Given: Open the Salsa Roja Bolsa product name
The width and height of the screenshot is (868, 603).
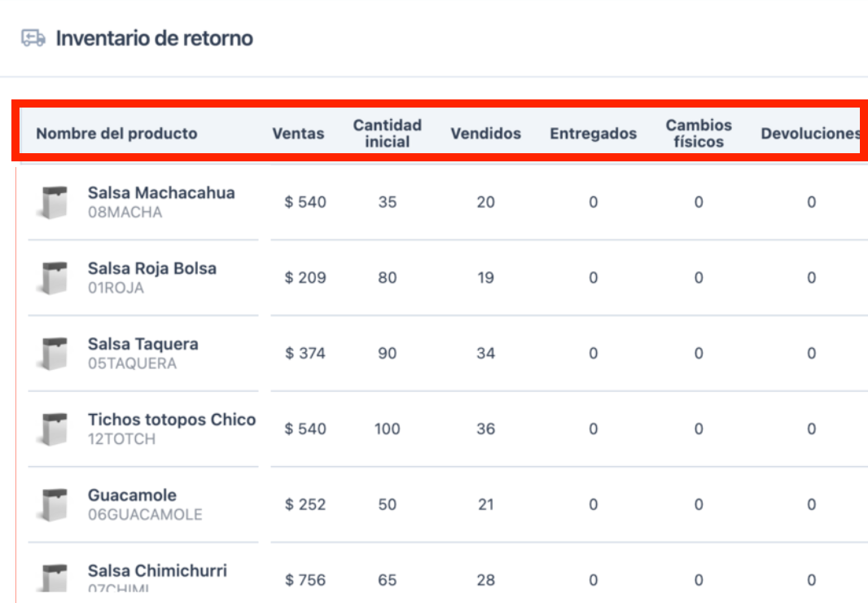Looking at the screenshot, I should click(x=152, y=269).
